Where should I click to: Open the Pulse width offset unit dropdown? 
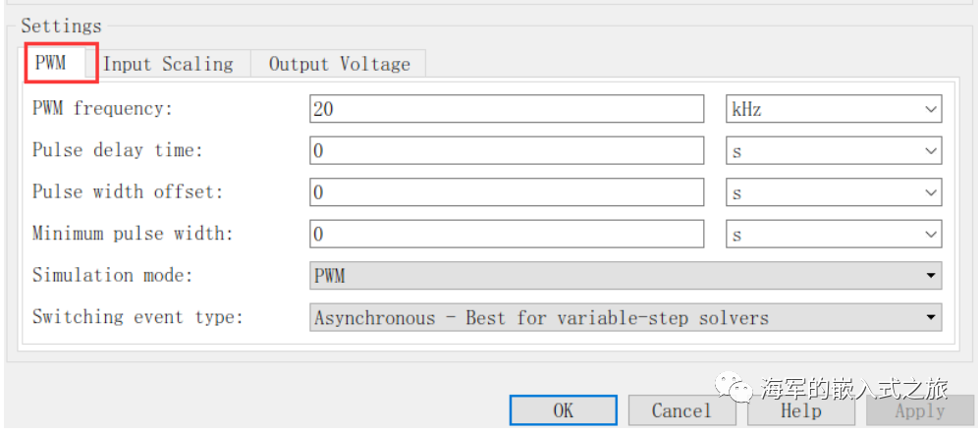coord(833,192)
